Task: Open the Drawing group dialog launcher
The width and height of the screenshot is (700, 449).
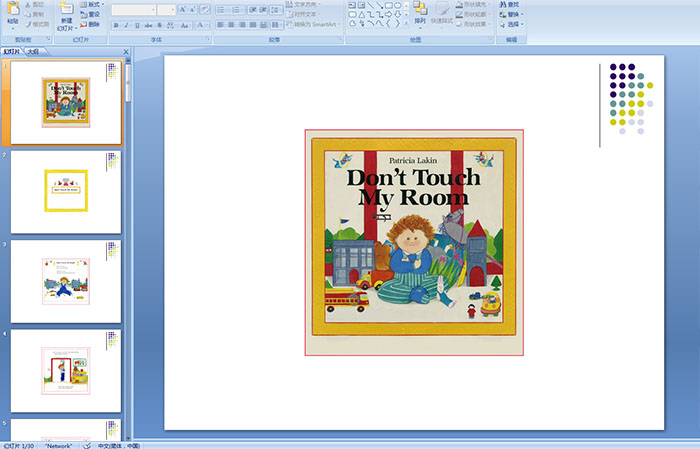Action: click(x=491, y=39)
